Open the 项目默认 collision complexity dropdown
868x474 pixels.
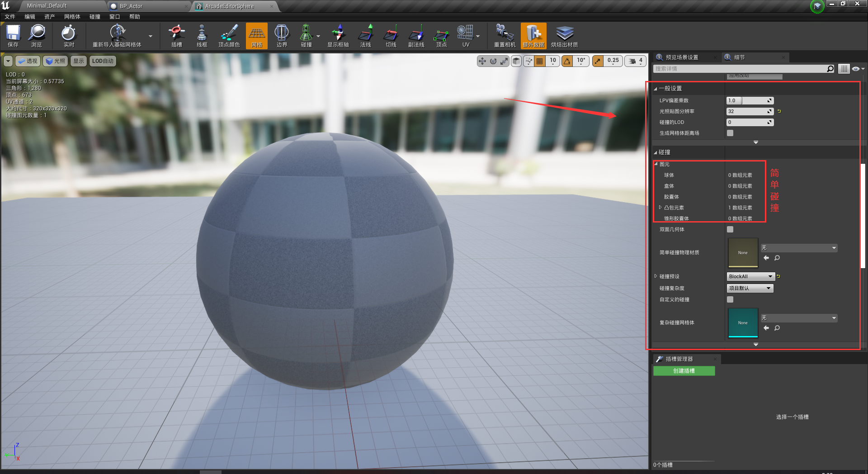(x=750, y=288)
